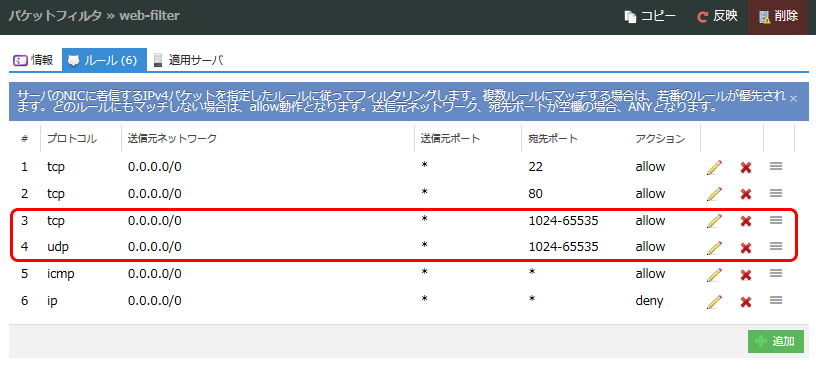Delete the ip deny rule

point(746,302)
